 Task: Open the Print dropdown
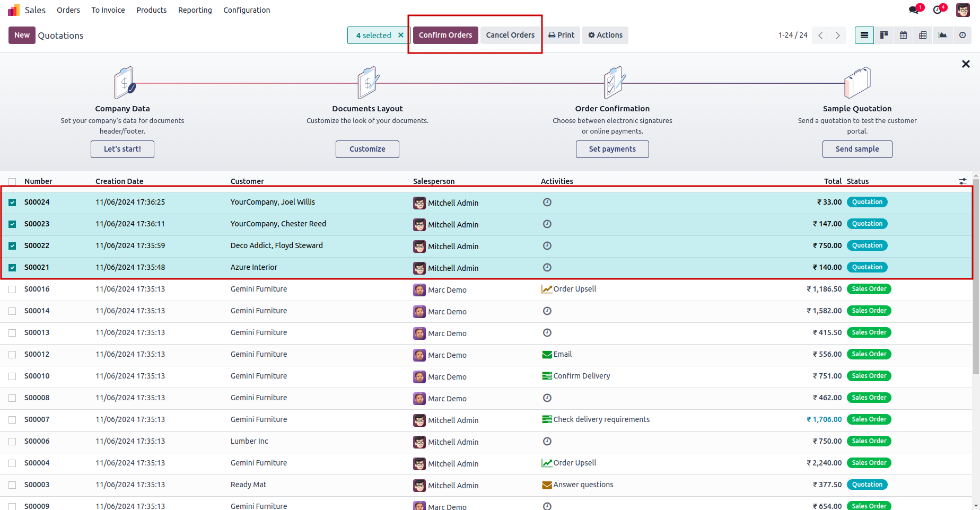[561, 35]
